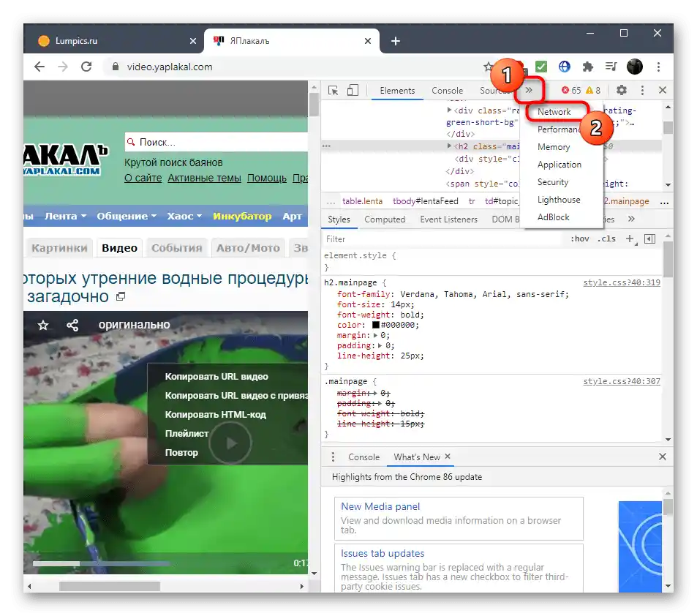Click the red error count 65
697x616 pixels.
(x=571, y=90)
